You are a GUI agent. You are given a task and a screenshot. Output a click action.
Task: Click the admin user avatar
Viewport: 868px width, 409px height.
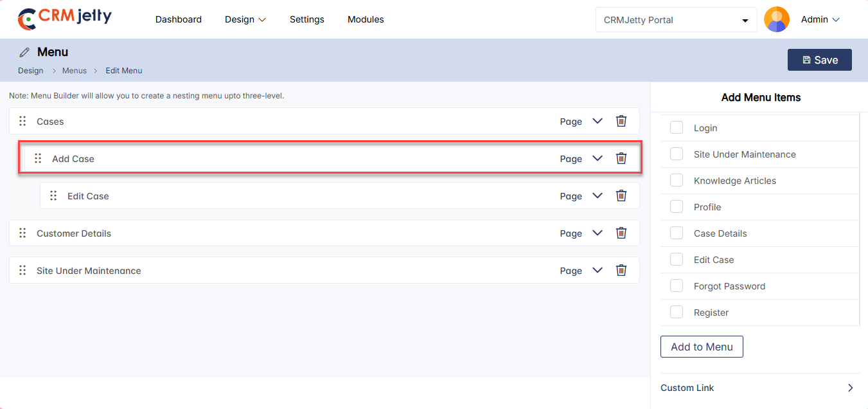(x=776, y=19)
